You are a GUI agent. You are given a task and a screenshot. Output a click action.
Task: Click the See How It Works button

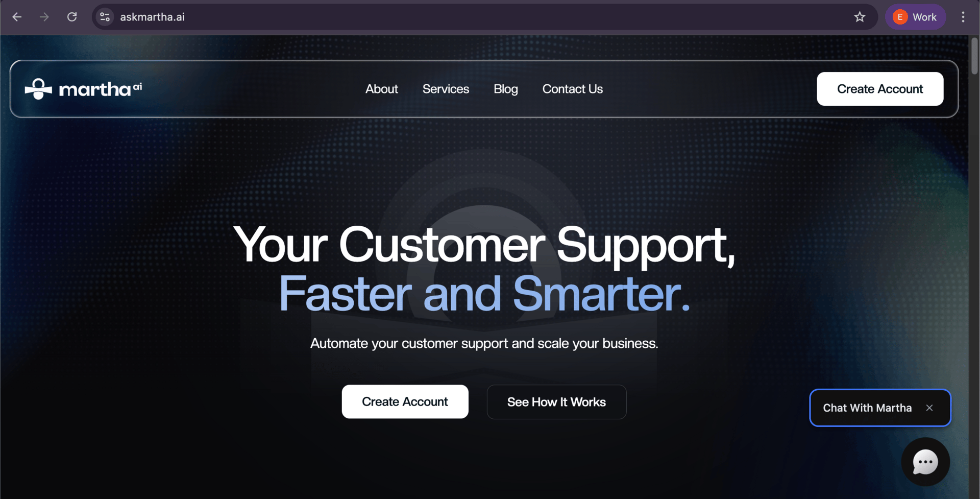556,402
